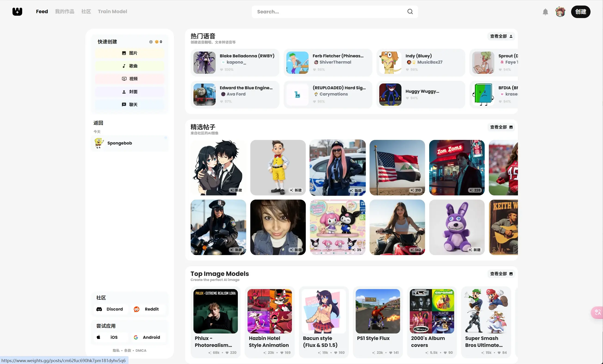Open the iOS app link
This screenshot has height=364, width=603.
tap(110, 337)
